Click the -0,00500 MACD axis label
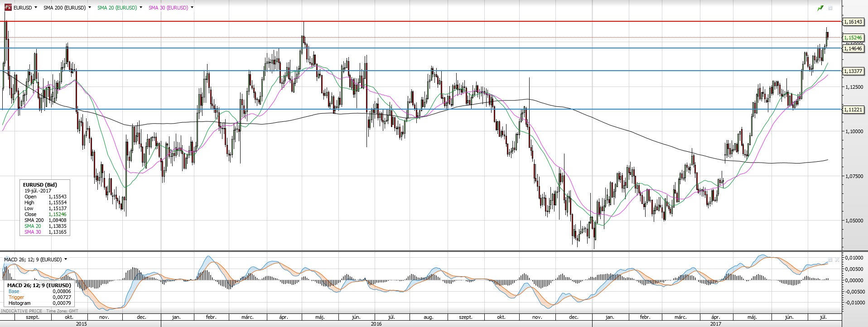 click(854, 292)
